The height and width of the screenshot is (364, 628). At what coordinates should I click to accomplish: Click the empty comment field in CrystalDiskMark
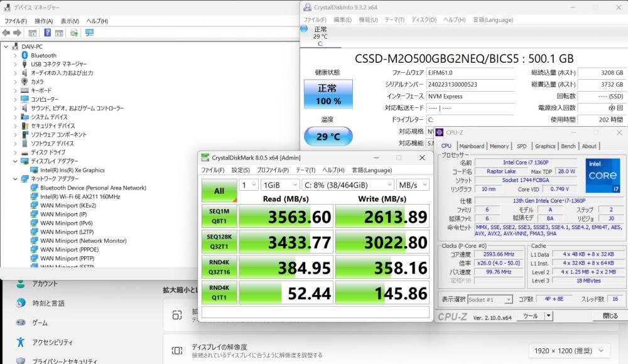315,313
